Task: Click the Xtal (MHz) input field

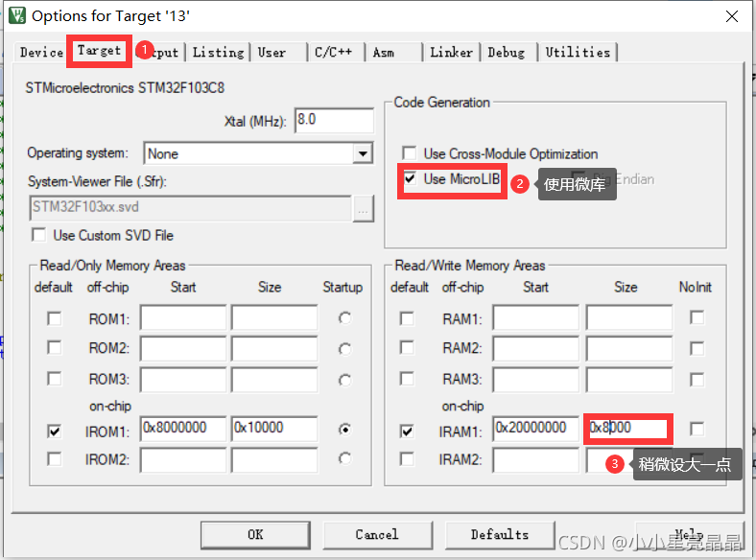Action: click(334, 120)
